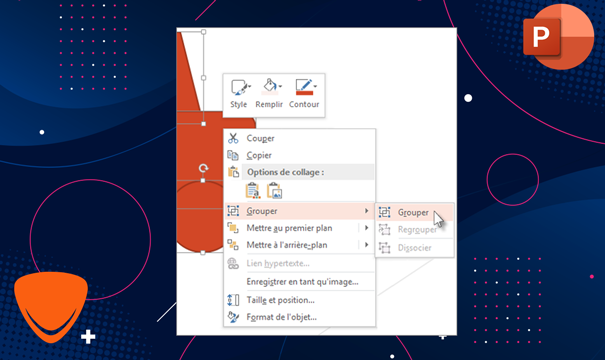Expand Mettre à l'arrière-plan submenu arrow
This screenshot has width=605, height=360.
(366, 245)
